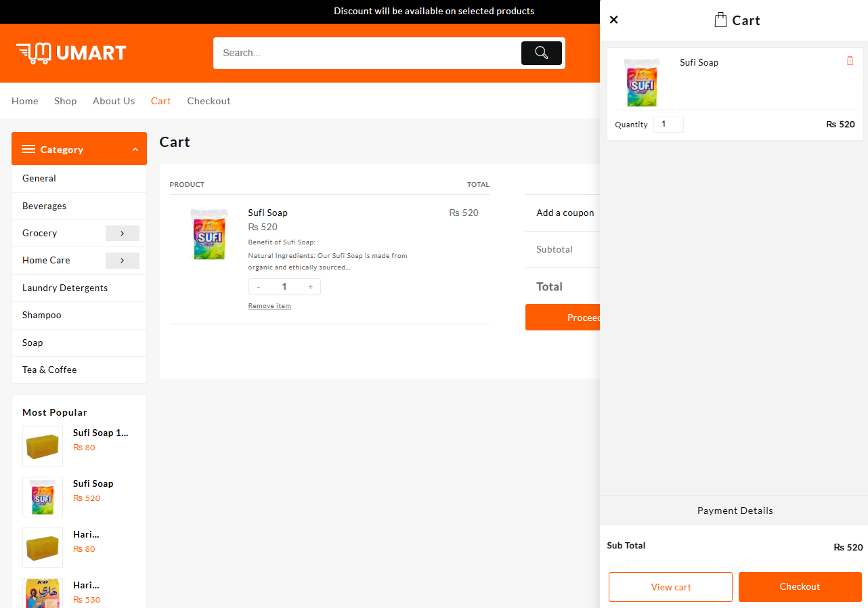Focus the Search input field

pyautogui.click(x=366, y=53)
